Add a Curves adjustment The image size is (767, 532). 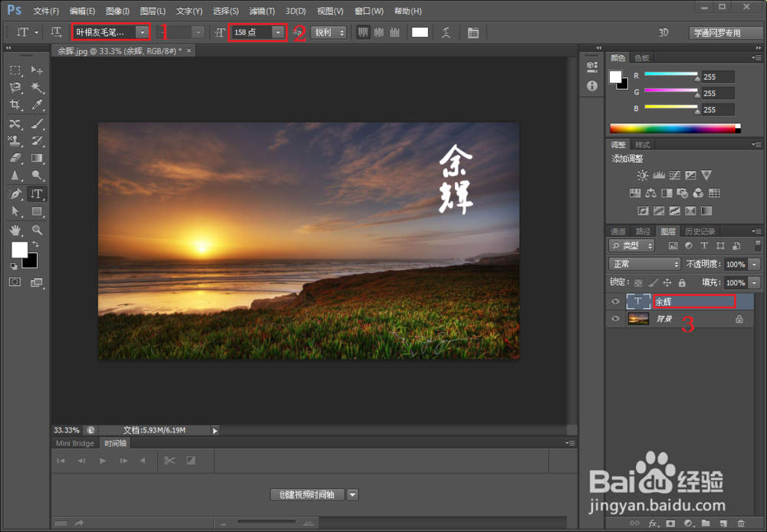tap(674, 175)
